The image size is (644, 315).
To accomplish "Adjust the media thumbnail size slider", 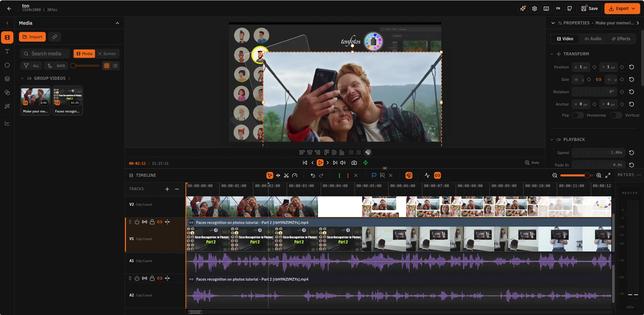I will tap(85, 66).
